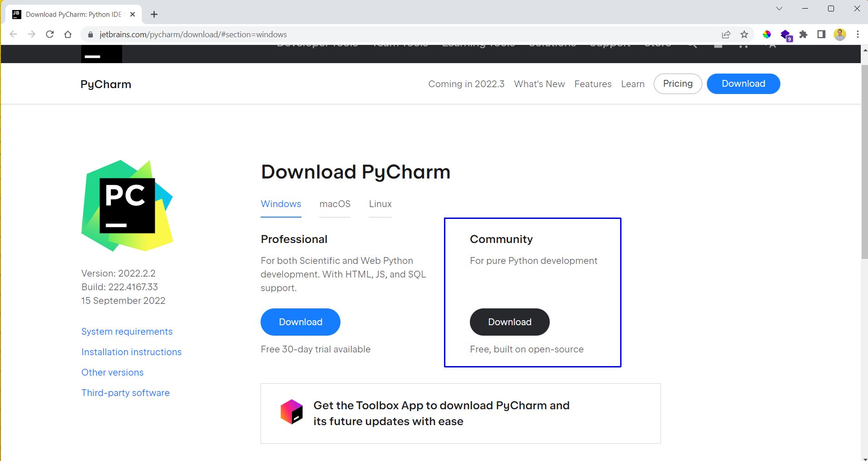Click the Professional edition heading
The image size is (868, 461).
tap(294, 239)
